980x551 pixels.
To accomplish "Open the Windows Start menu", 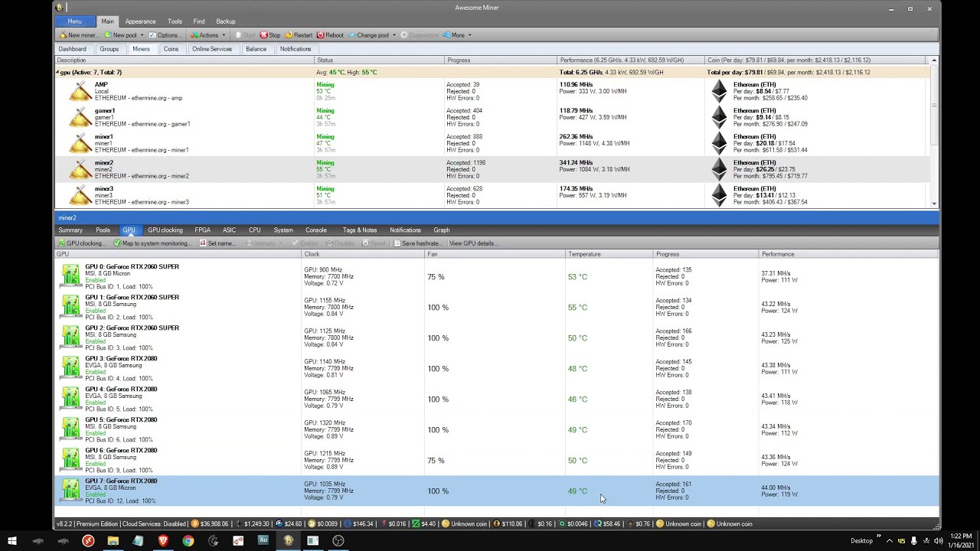I will pos(12,540).
